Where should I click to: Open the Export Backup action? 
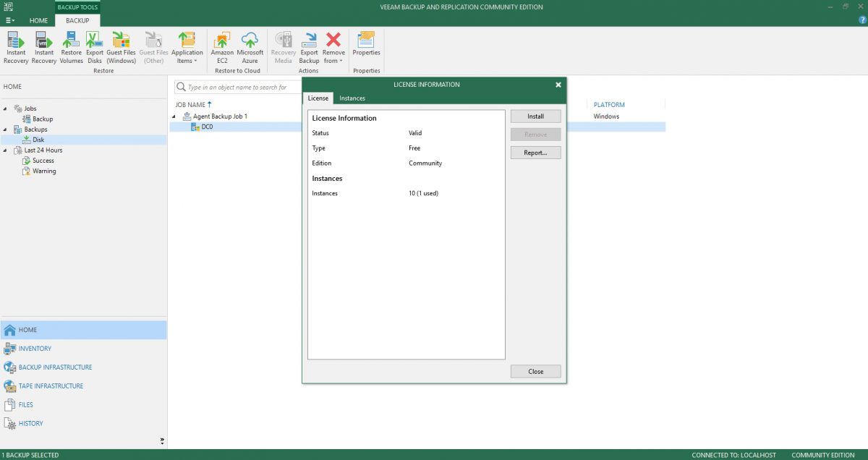pyautogui.click(x=309, y=47)
